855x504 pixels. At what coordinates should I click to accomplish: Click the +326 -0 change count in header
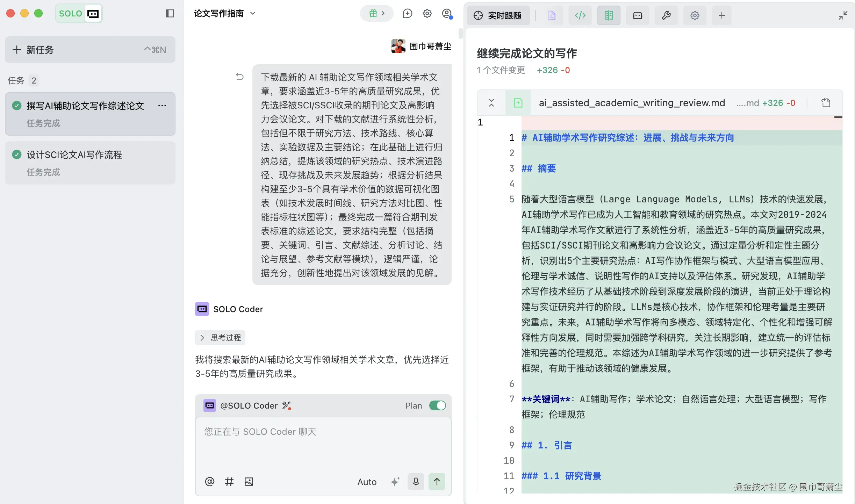click(553, 70)
